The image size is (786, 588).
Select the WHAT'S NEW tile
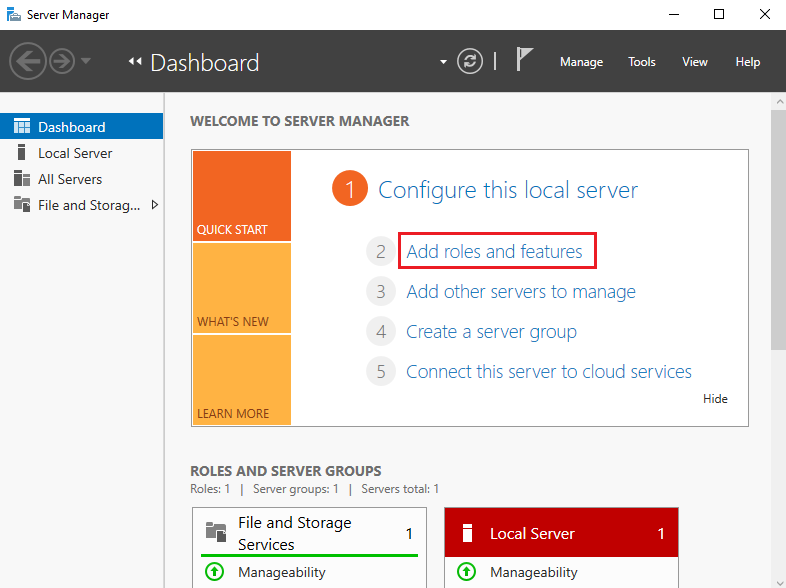[x=241, y=288]
